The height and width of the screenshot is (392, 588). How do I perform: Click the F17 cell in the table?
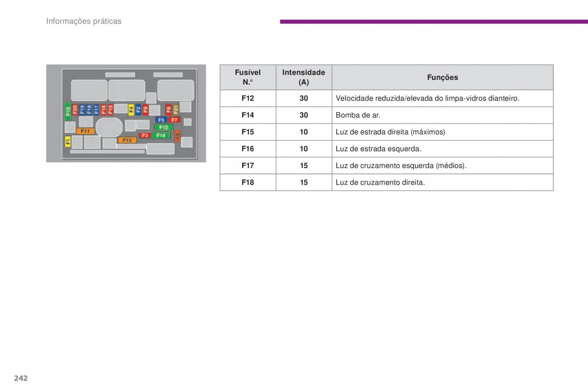pos(248,166)
